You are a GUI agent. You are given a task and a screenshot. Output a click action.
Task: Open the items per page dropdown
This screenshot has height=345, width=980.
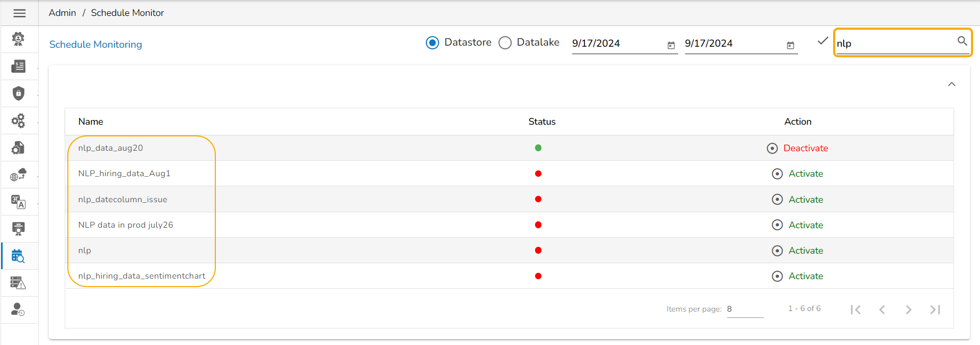(x=745, y=309)
